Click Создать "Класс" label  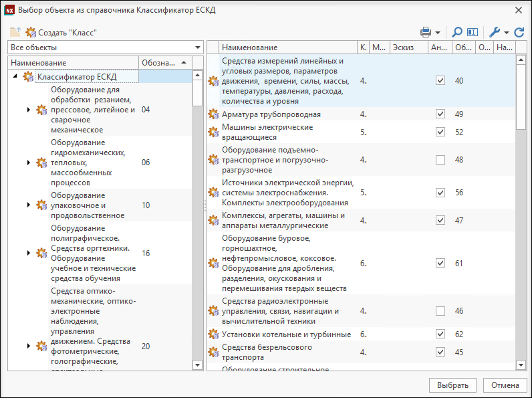(x=68, y=33)
